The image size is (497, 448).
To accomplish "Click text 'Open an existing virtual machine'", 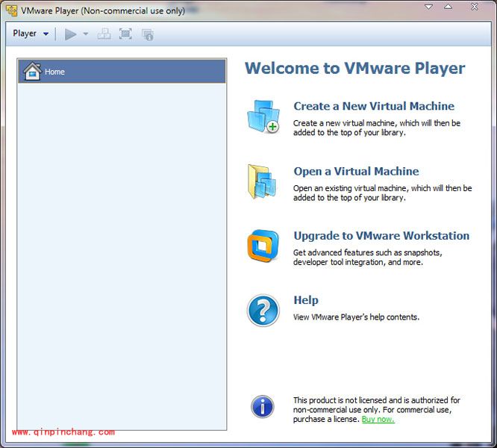I will [350, 188].
